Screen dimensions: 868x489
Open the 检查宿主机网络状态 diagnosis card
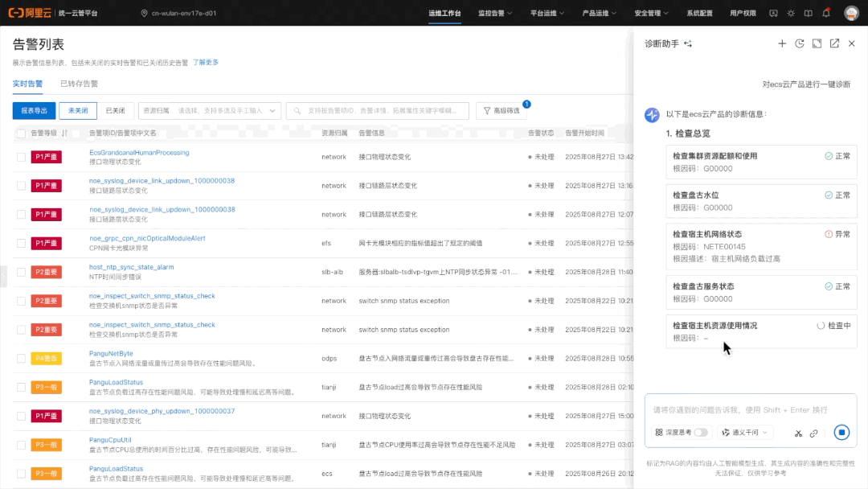(x=761, y=246)
